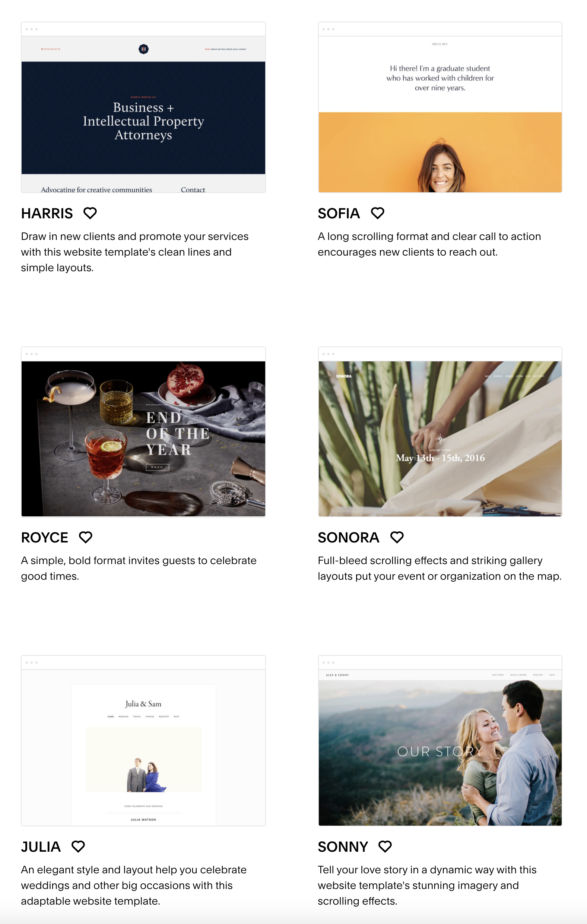587x924 pixels.
Task: Favorite the Harris template with heart icon
Action: pyautogui.click(x=90, y=213)
